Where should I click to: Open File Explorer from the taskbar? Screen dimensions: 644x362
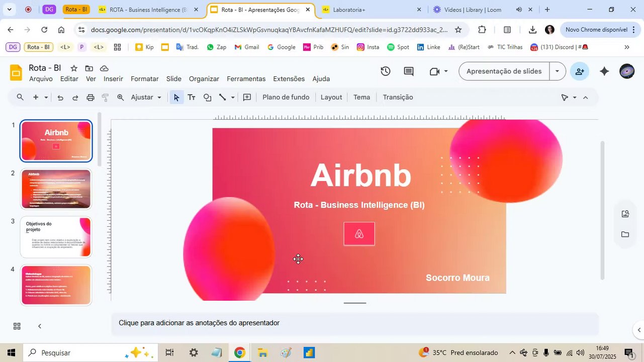coord(262,353)
